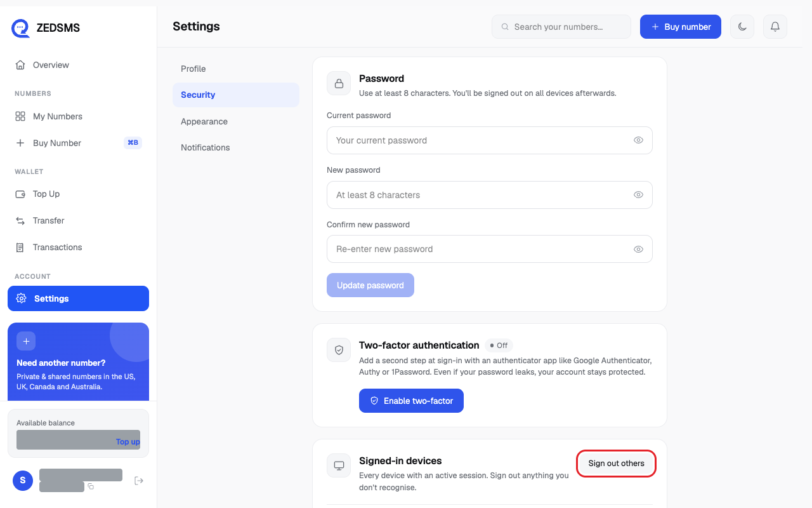Toggle dark mode with moon icon
This screenshot has width=812, height=508.
tap(742, 27)
